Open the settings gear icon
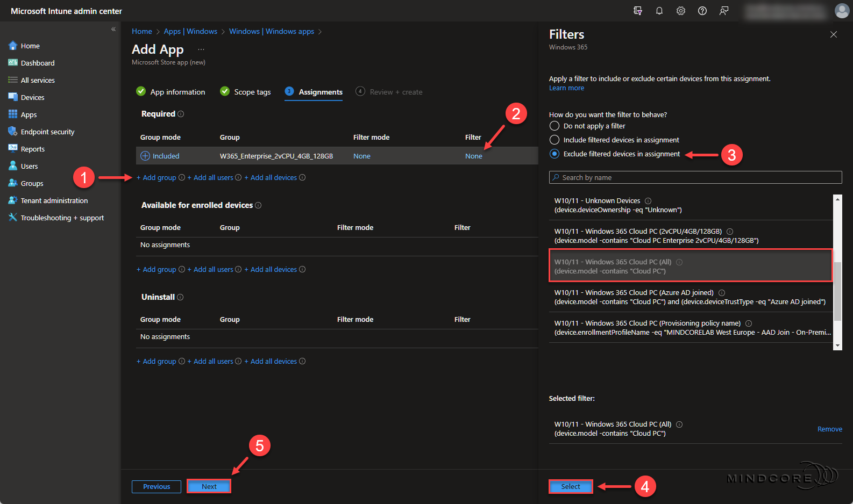 pos(681,11)
